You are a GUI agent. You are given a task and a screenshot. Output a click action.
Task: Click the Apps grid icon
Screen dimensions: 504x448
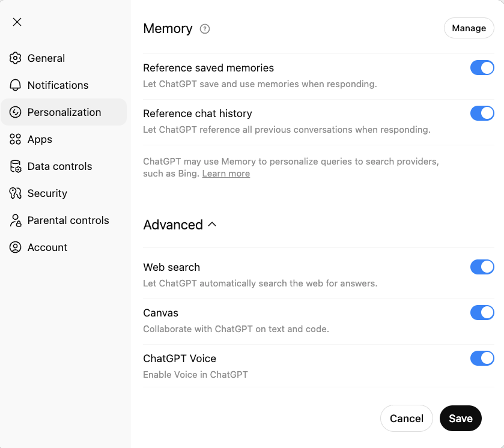point(16,139)
